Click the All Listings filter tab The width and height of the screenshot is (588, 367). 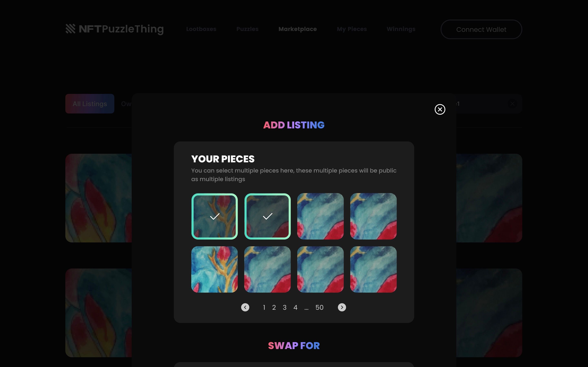(x=90, y=103)
